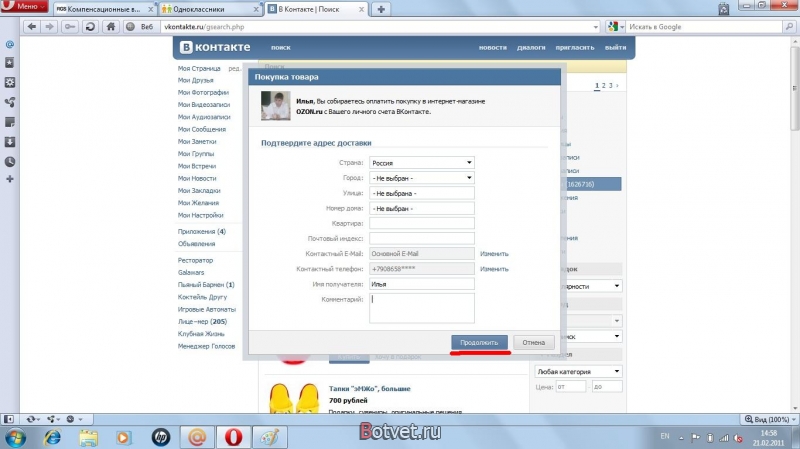Open Приложения (4) in the left menu

(x=202, y=231)
